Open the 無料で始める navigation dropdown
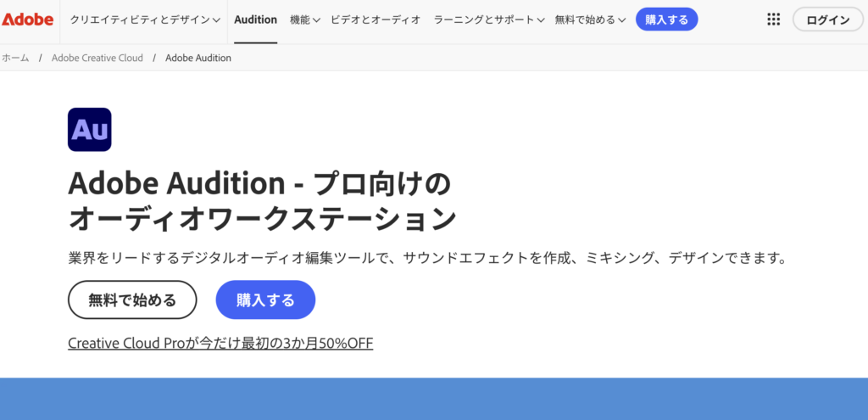The image size is (868, 420). (590, 20)
